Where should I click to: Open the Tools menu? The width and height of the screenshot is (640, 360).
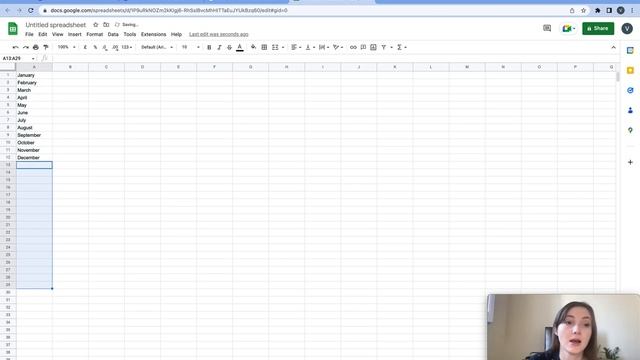pyautogui.click(x=130, y=35)
